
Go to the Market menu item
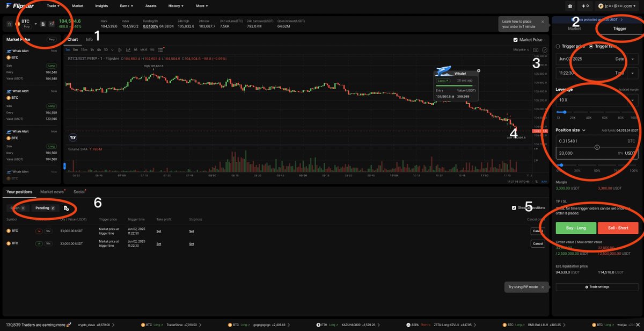[x=78, y=6]
